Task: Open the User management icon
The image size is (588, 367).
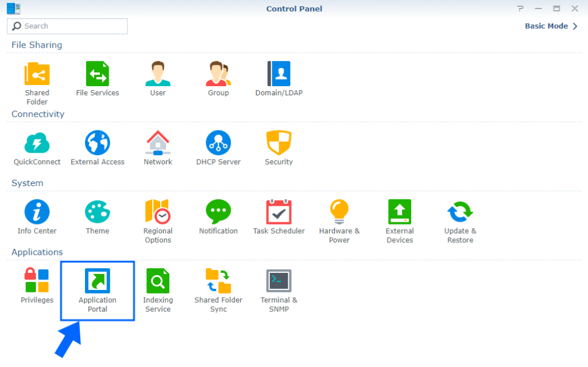Action: tap(158, 75)
